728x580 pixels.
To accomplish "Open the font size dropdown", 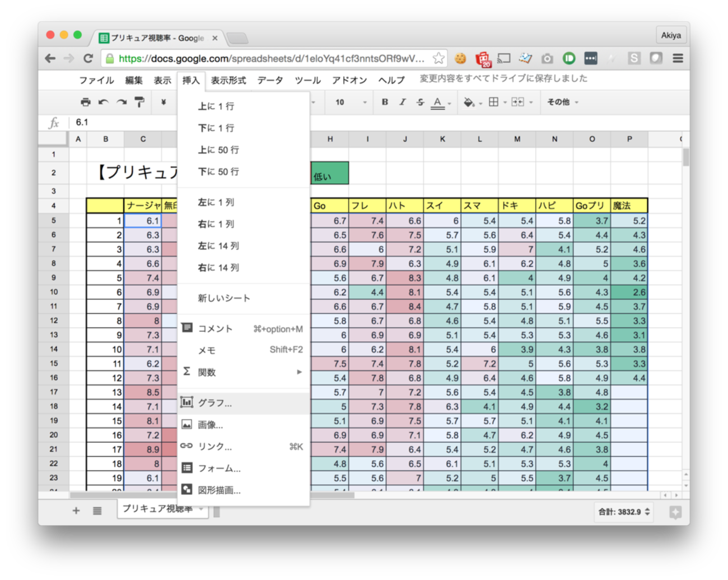I will click(x=347, y=102).
